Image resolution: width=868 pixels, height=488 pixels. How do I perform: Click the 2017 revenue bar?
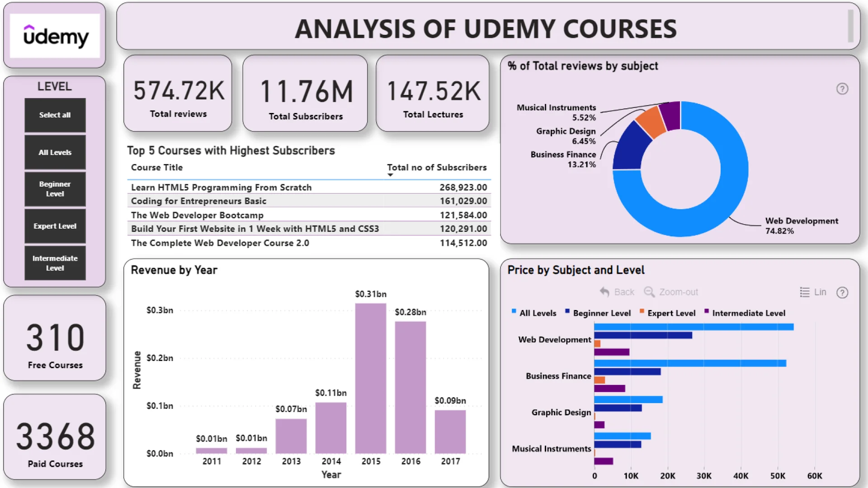[450, 432]
